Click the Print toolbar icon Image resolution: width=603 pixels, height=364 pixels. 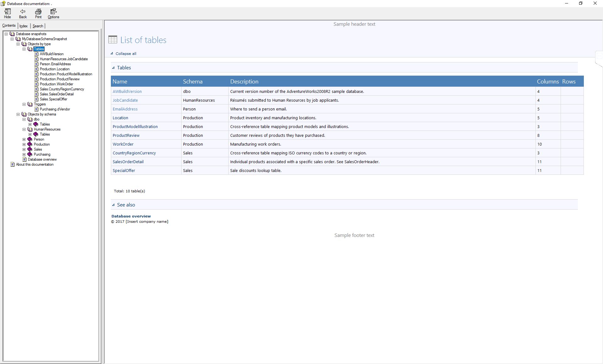[38, 12]
